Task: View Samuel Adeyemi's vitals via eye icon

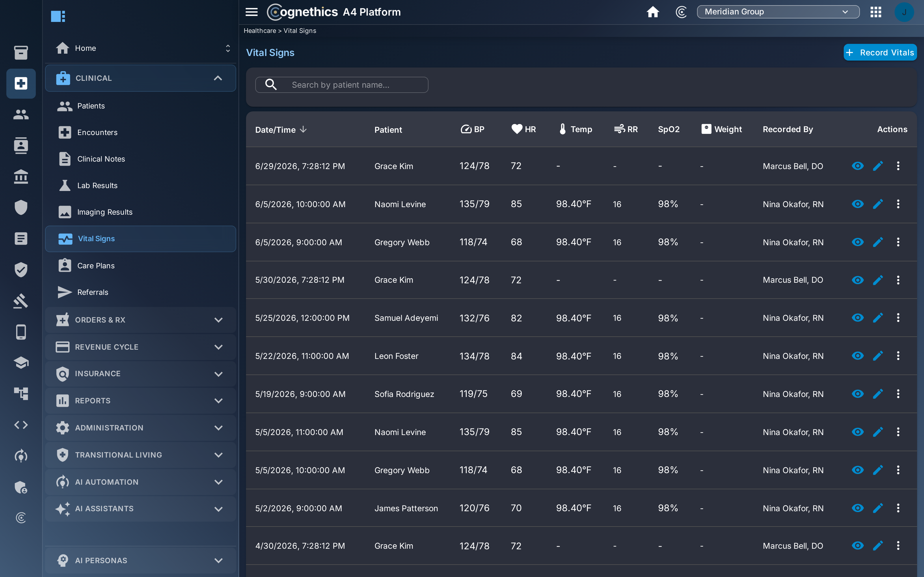Action: (x=858, y=318)
